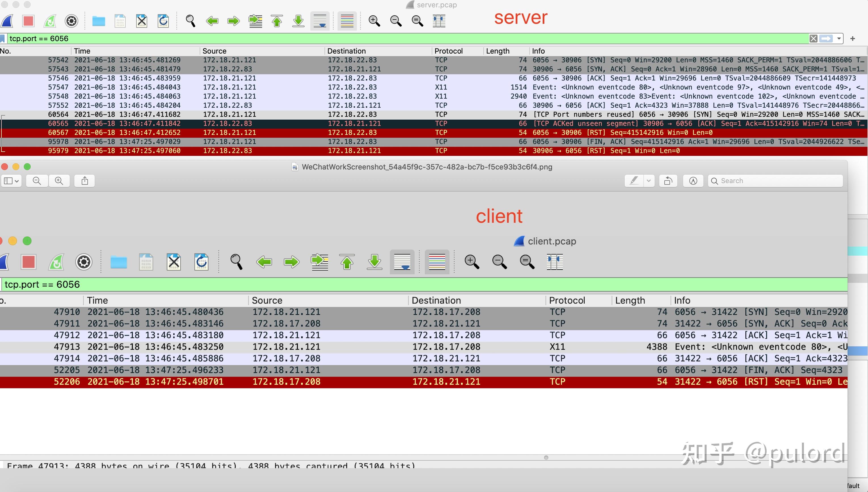This screenshot has width=868, height=492.
Task: Click zoom in icon in client.pcap window
Action: (472, 262)
